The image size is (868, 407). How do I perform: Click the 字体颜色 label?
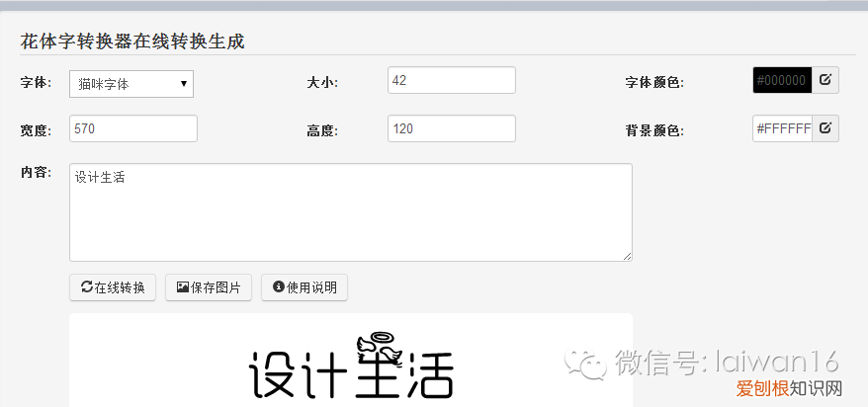click(x=654, y=83)
